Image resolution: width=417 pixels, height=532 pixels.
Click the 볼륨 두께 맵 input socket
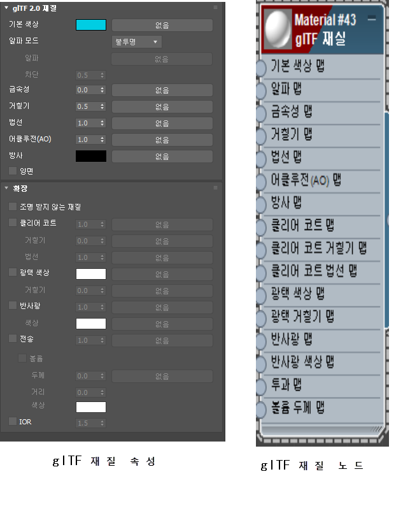(x=261, y=409)
